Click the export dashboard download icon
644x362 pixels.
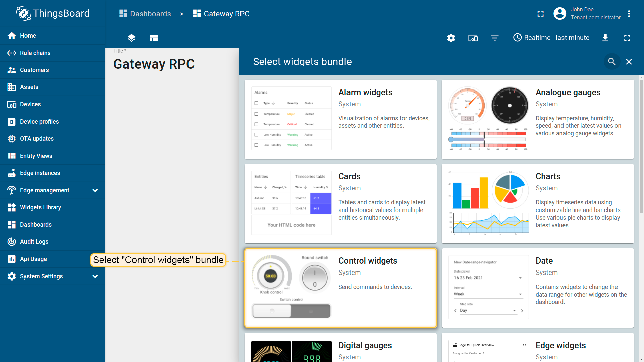click(605, 38)
